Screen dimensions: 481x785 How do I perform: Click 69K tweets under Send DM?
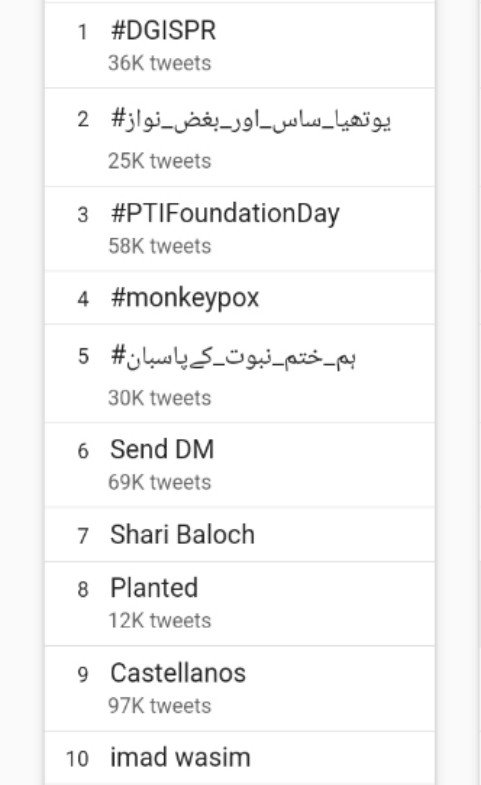(160, 483)
